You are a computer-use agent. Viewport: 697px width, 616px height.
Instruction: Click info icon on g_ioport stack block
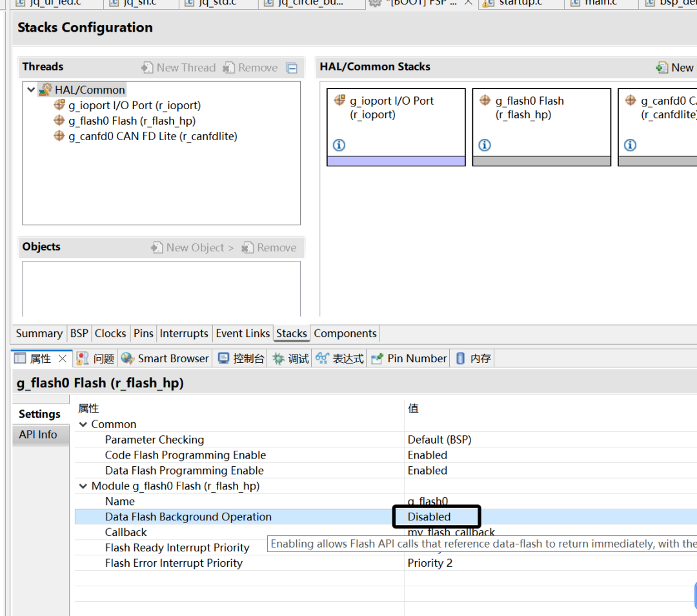click(339, 145)
